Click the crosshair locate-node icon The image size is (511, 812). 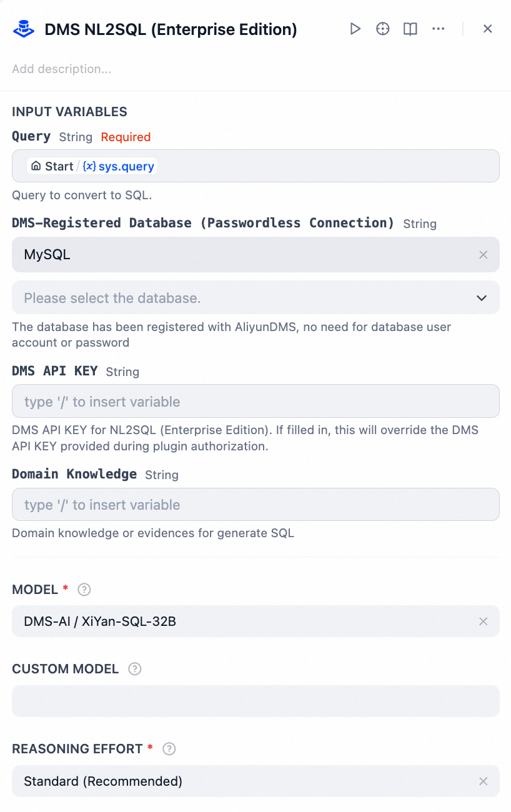(383, 29)
